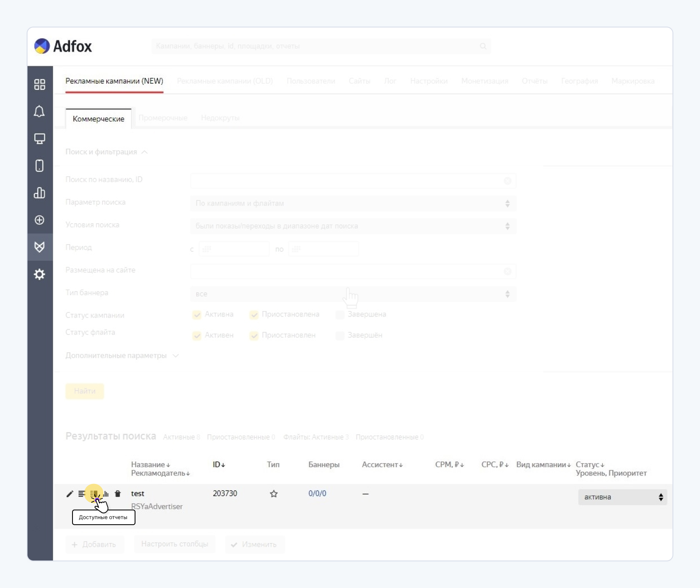This screenshot has height=588, width=700.
Task: Click the star icon in the Тип column
Action: click(x=274, y=494)
